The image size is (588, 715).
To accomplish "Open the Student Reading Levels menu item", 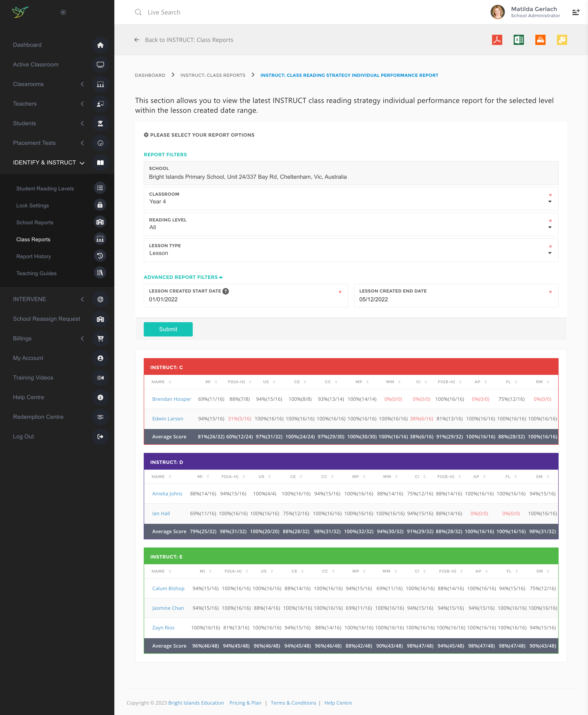I will tap(45, 188).
